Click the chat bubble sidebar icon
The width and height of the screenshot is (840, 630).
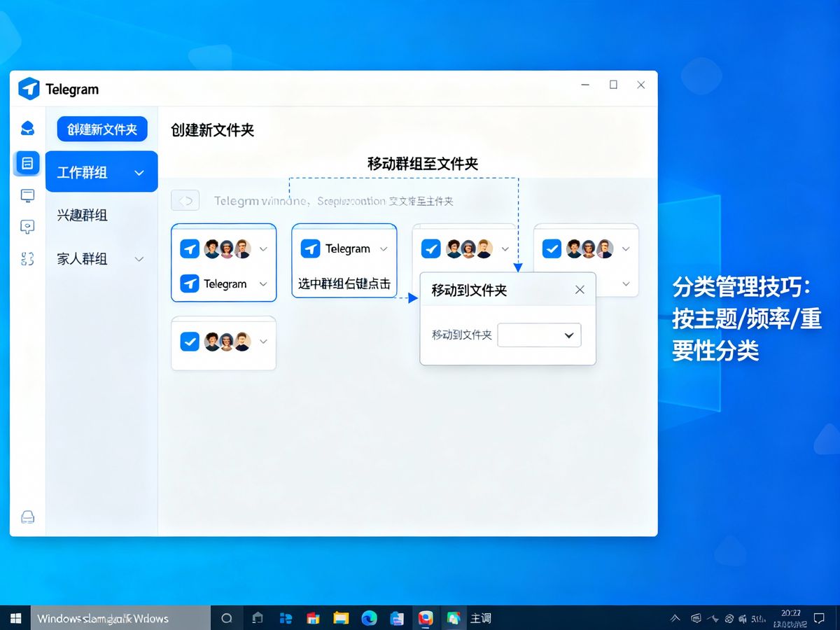point(27,227)
